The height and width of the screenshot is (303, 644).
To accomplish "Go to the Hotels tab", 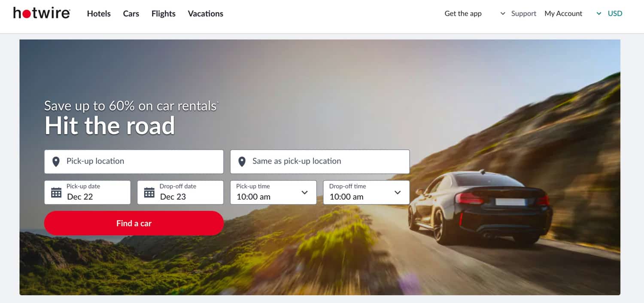I will (99, 13).
